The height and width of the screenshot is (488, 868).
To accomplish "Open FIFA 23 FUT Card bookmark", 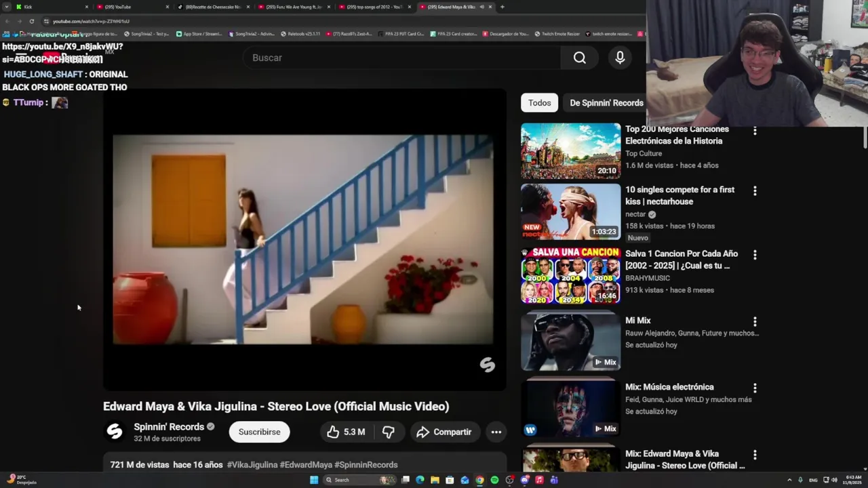I will (x=401, y=34).
